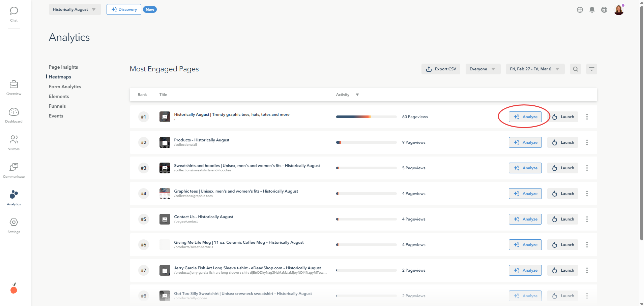Image resolution: width=644 pixels, height=306 pixels.
Task: Launch the Contact Us page heatmap
Action: (562, 219)
